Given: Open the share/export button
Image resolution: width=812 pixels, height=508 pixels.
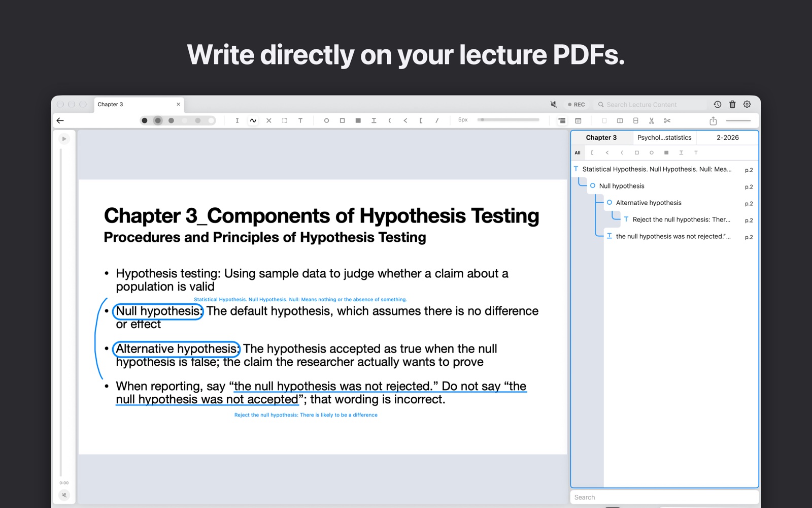Looking at the screenshot, I should pos(713,120).
